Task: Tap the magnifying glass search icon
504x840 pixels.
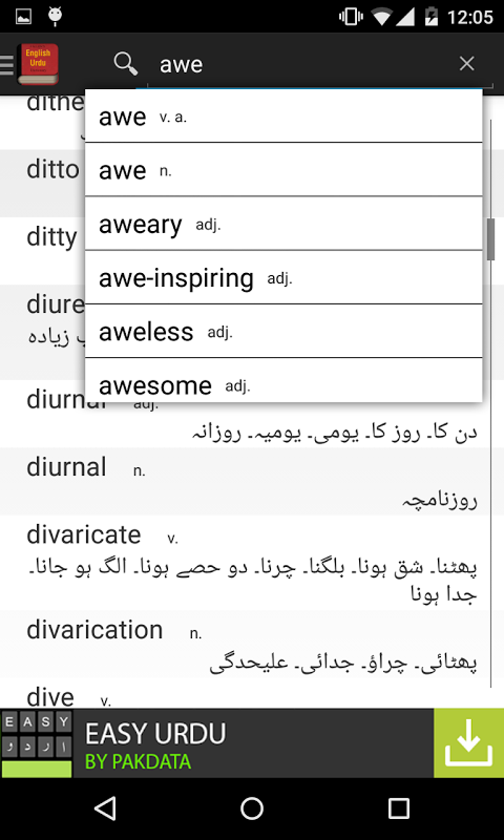Action: click(x=126, y=64)
